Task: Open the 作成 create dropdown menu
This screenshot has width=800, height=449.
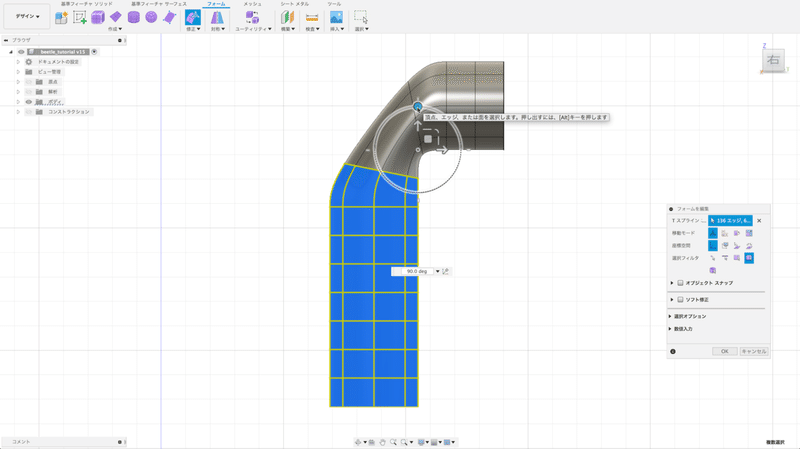Action: 115,29
